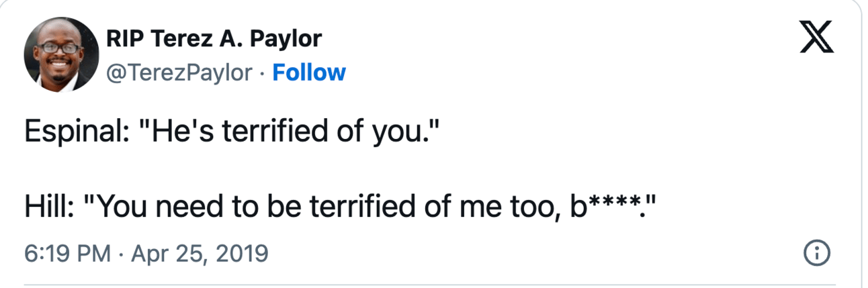
Task: Click Terez Paylor's profile avatar photo
Action: point(61,54)
